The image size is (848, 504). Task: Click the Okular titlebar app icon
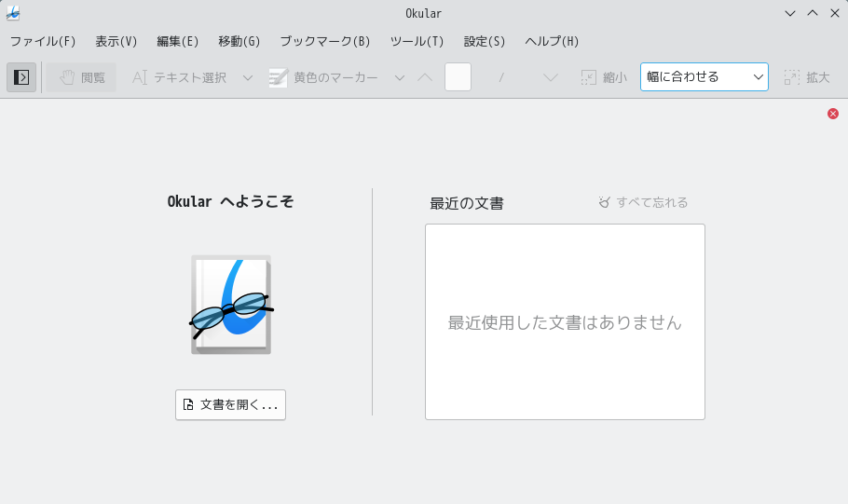click(x=13, y=13)
